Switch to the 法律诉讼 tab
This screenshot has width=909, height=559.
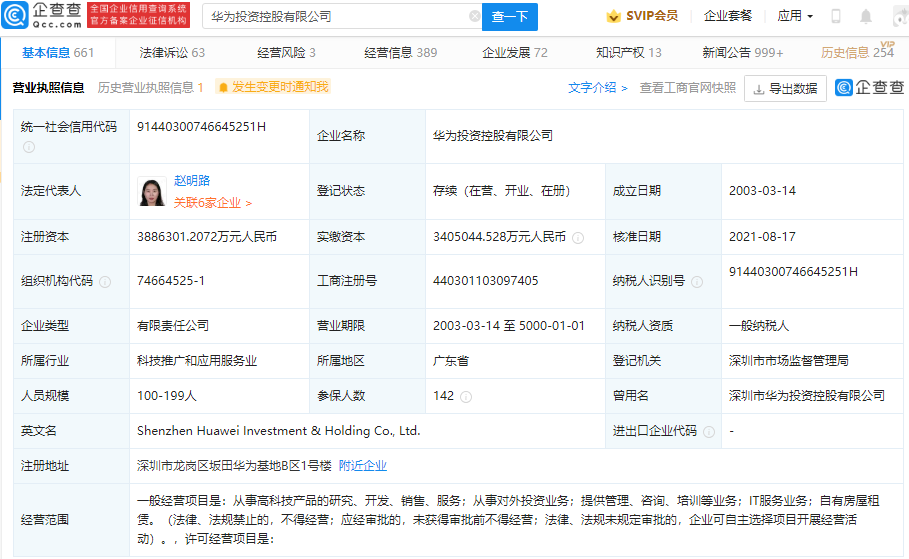click(x=172, y=53)
